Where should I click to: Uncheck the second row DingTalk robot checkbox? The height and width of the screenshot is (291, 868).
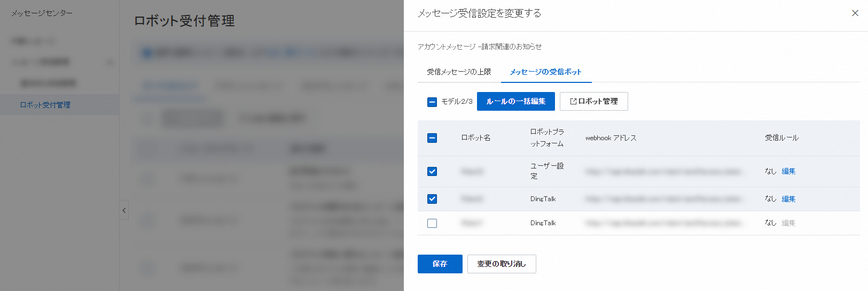(432, 199)
